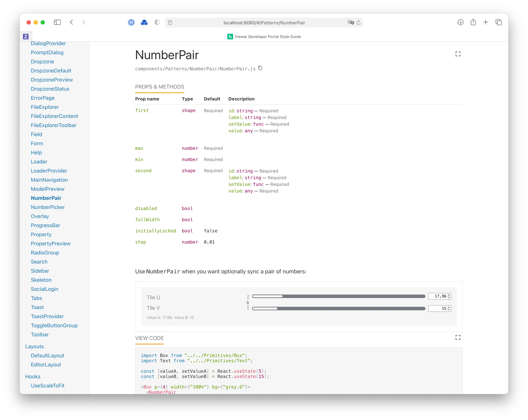Open the Layouts section heading link
This screenshot has height=420, width=528.
click(34, 346)
